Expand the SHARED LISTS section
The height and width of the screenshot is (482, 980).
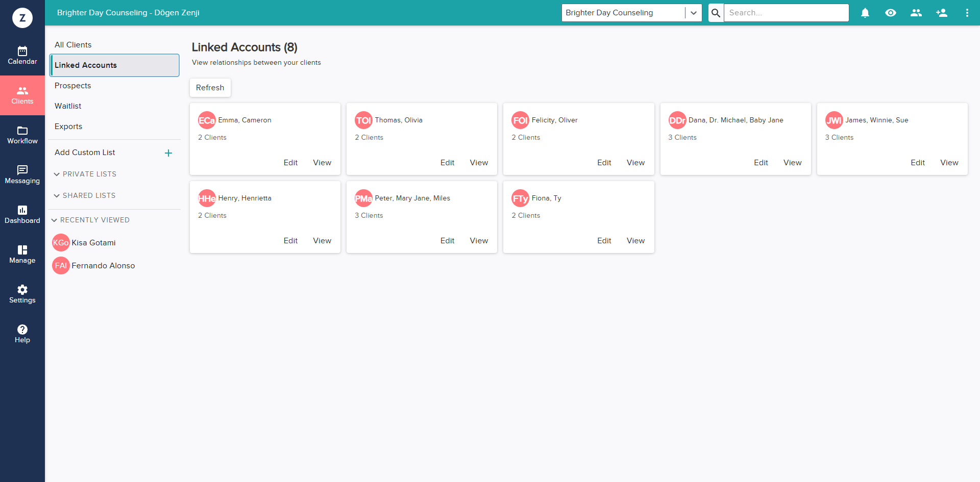[85, 195]
